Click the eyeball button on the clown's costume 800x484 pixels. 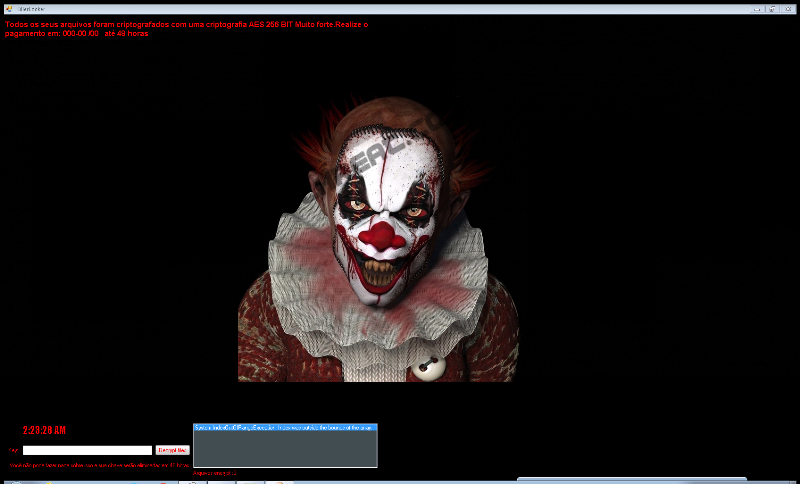pyautogui.click(x=431, y=368)
